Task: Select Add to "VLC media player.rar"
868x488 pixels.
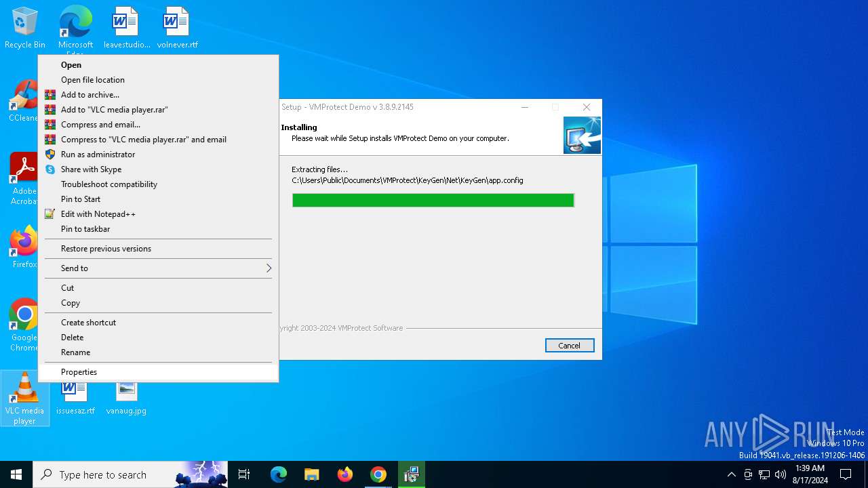Action: pos(158,110)
